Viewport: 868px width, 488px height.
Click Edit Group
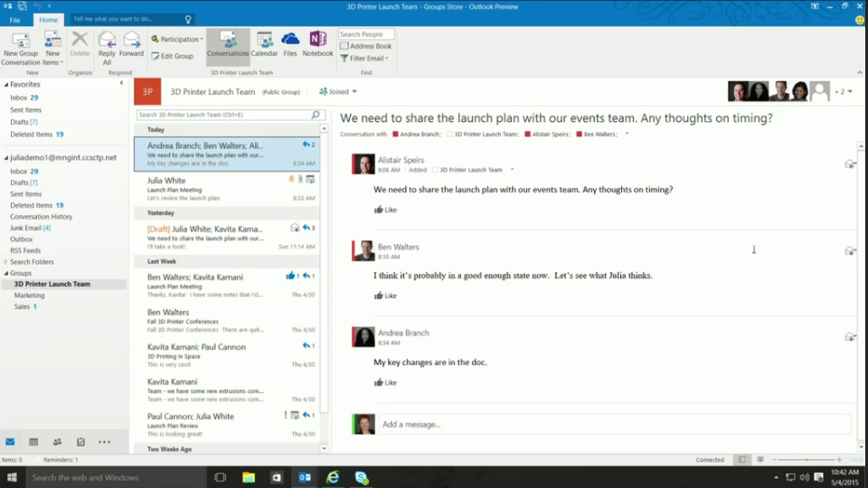point(172,56)
